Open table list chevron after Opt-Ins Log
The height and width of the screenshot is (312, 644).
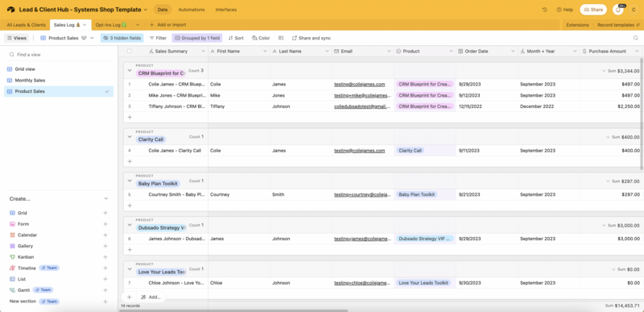[x=138, y=25]
